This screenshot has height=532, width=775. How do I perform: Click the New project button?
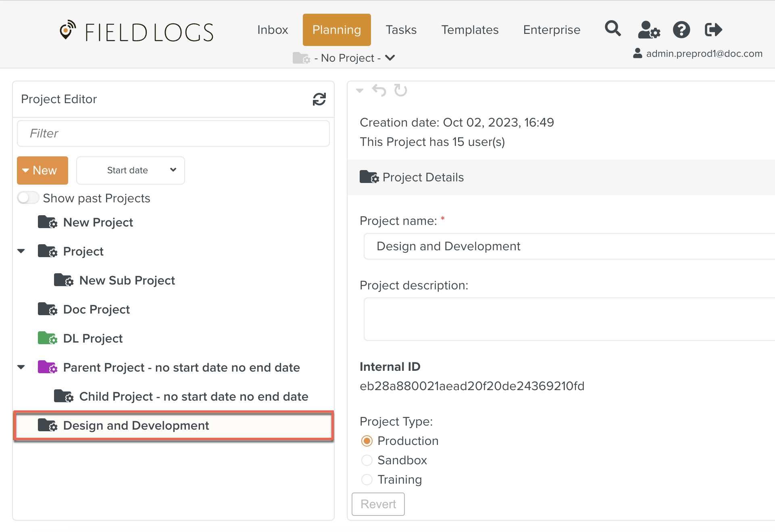tap(42, 170)
